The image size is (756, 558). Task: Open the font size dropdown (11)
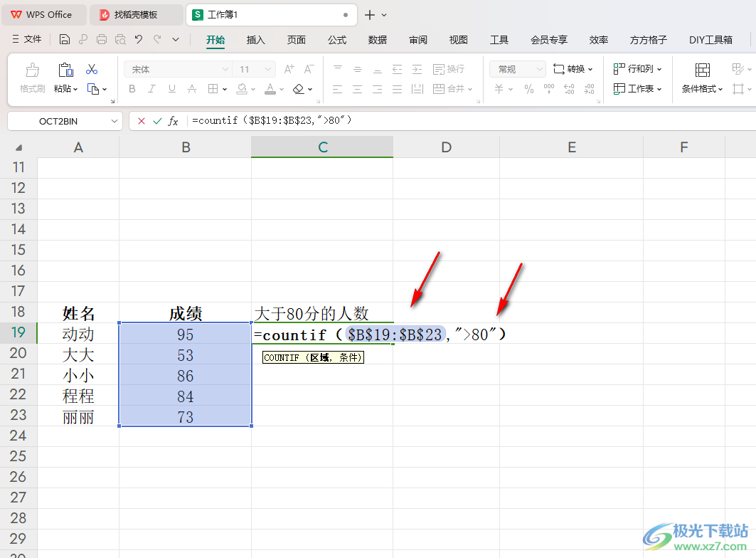click(268, 70)
